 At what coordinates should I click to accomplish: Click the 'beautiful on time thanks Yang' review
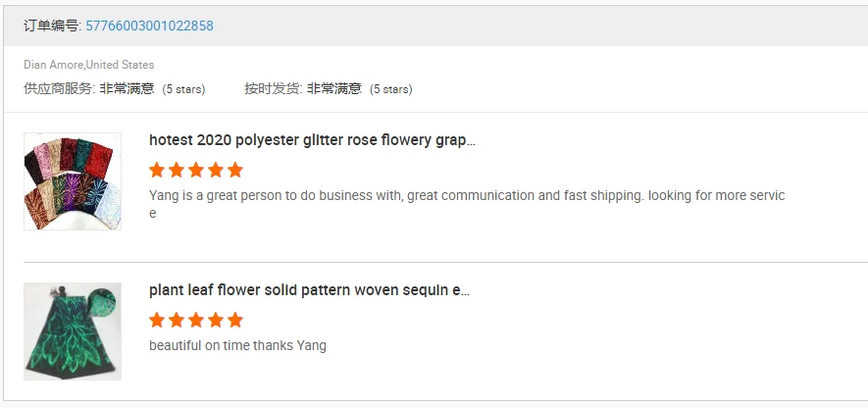pos(237,345)
